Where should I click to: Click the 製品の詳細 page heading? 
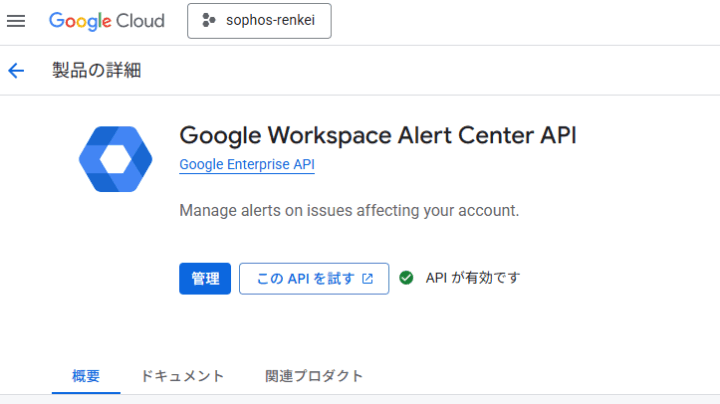[97, 70]
